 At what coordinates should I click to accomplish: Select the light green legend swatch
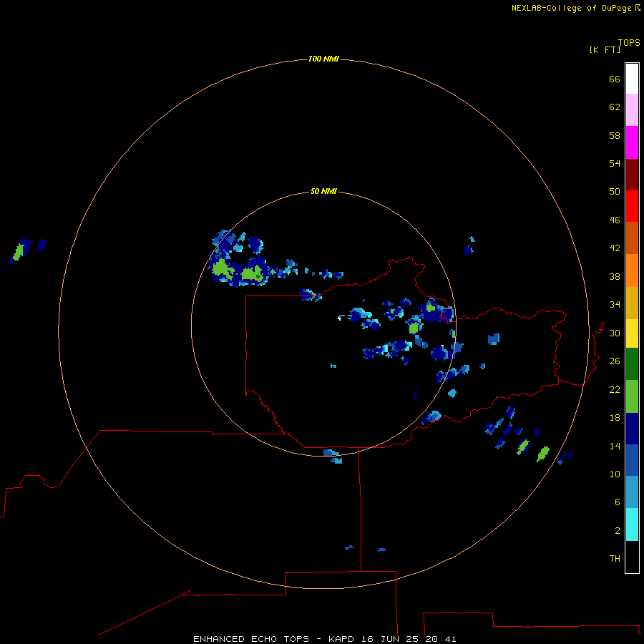click(632, 396)
